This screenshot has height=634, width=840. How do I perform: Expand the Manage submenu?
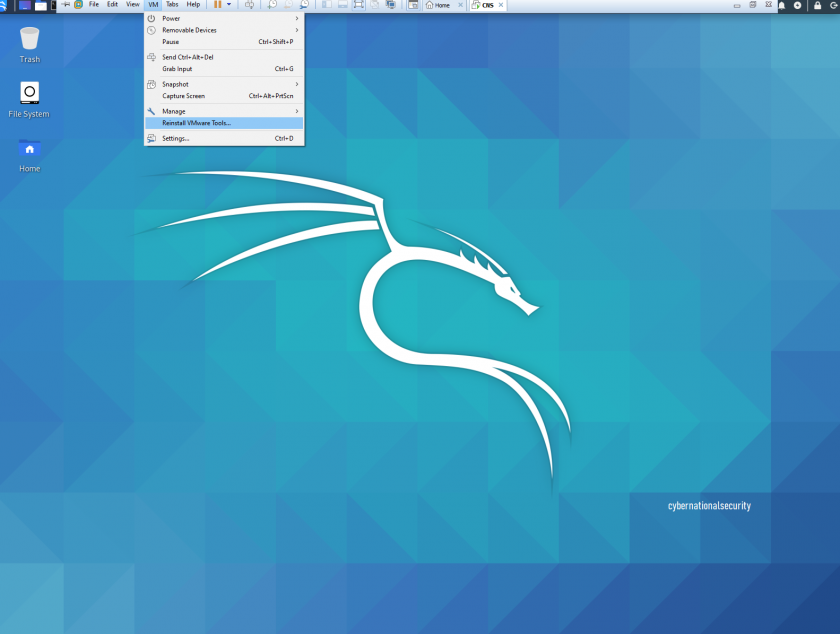pyautogui.click(x=224, y=111)
